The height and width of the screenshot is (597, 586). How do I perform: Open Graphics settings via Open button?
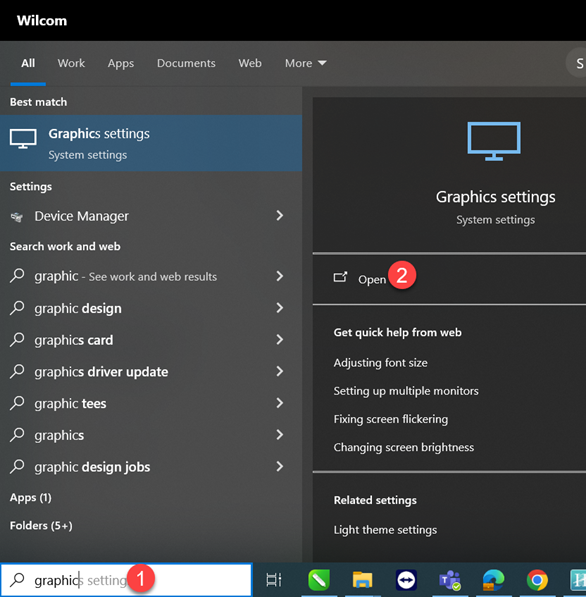360,279
